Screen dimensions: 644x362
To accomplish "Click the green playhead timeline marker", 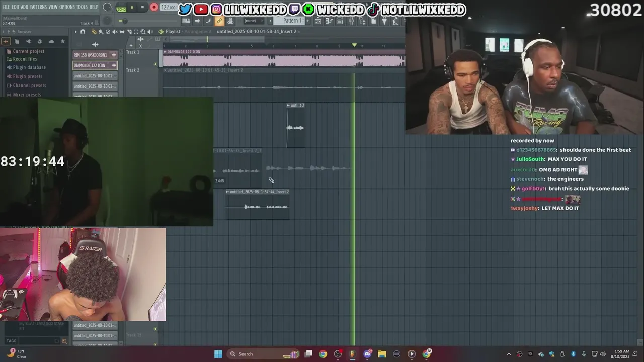I will click(x=354, y=45).
